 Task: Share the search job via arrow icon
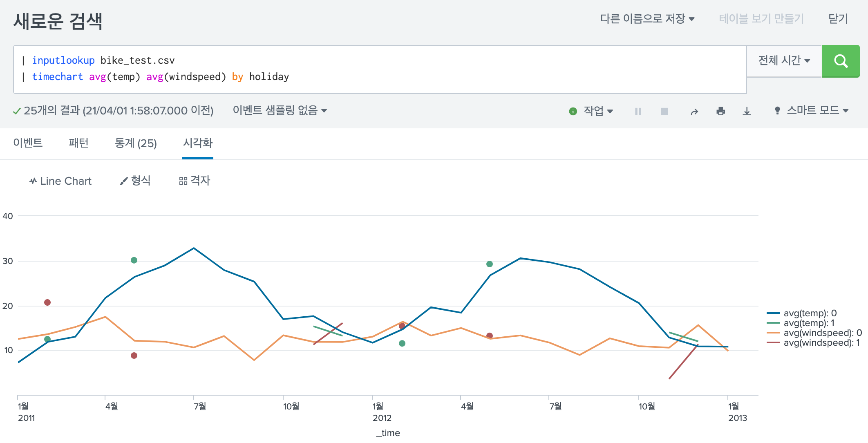(x=694, y=111)
